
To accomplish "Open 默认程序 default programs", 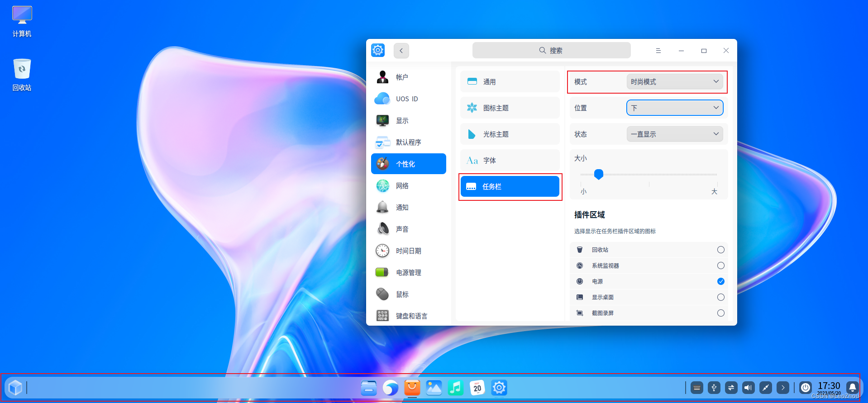I will point(408,142).
